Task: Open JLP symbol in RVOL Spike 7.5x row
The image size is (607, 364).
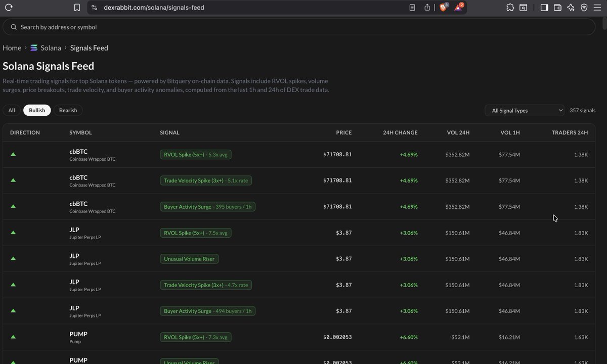Action: [x=74, y=230]
